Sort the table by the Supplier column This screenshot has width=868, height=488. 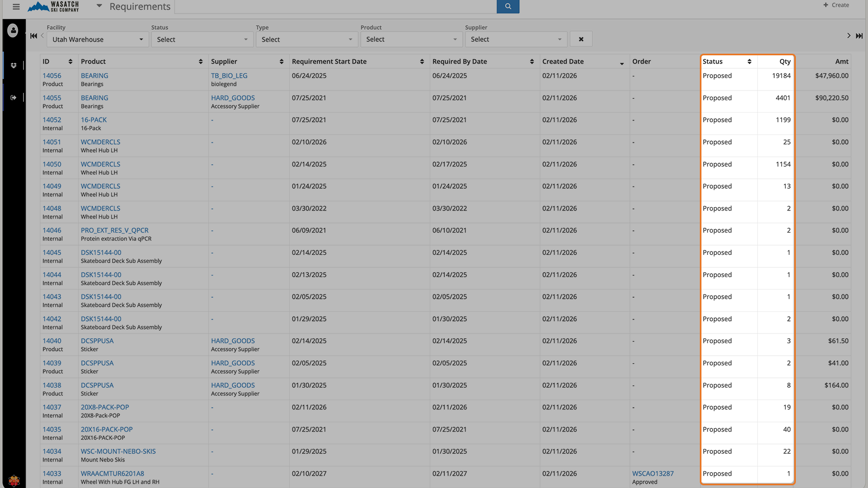coord(281,61)
